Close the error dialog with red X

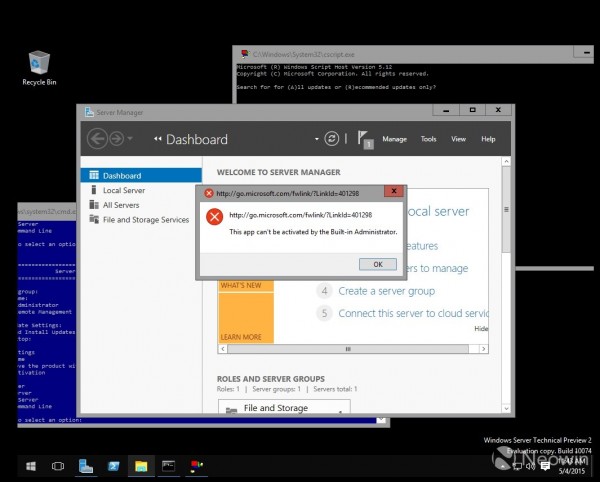click(394, 191)
